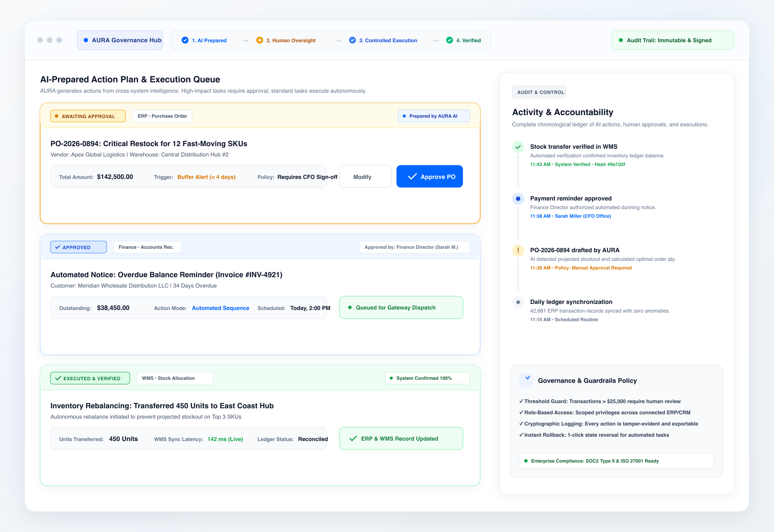Viewport: 774px width, 532px height.
Task: Click the green dot in System Confirmed 100%
Action: coord(391,378)
